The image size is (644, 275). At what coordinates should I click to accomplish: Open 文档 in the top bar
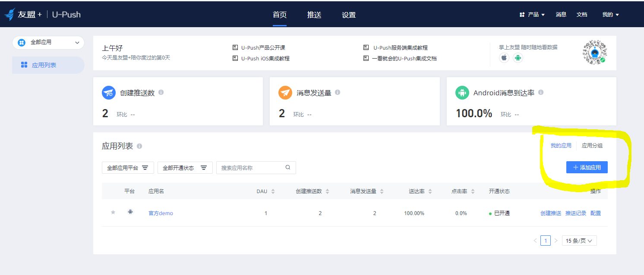[582, 15]
